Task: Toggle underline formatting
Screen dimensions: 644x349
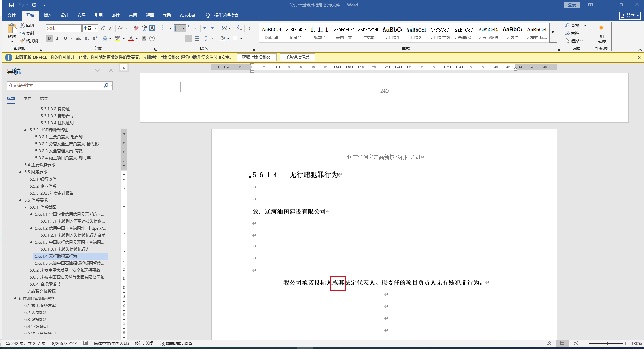Action: 65,38
